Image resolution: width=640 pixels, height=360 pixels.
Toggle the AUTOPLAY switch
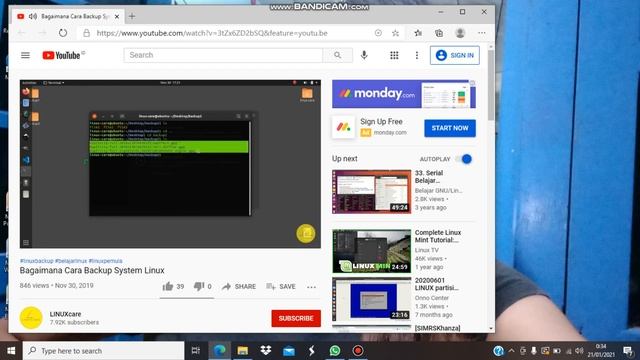[x=464, y=159]
